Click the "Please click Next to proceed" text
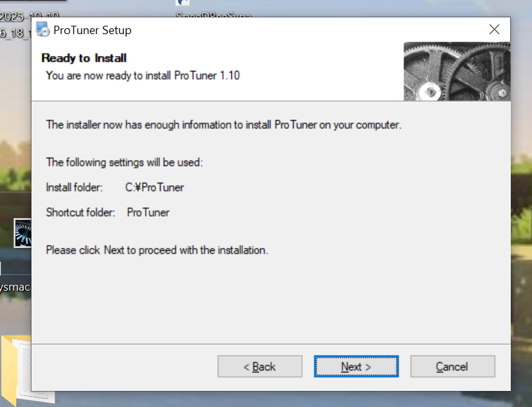The height and width of the screenshot is (407, 532). click(x=157, y=250)
